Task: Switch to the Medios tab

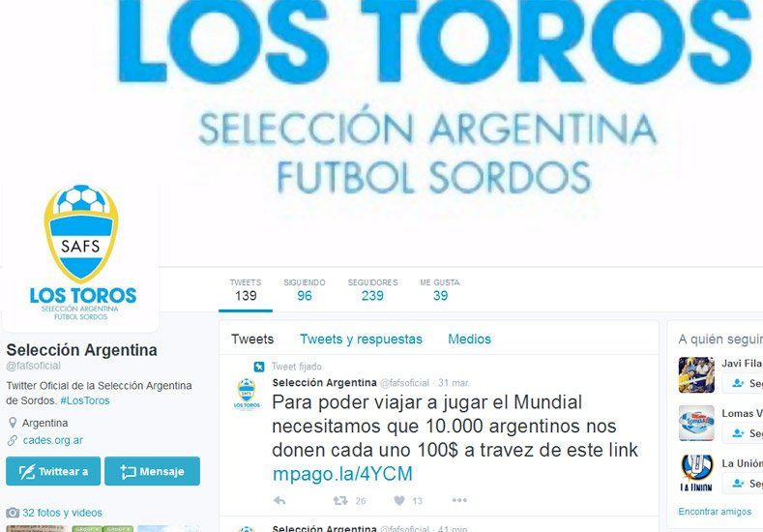Action: coord(470,339)
